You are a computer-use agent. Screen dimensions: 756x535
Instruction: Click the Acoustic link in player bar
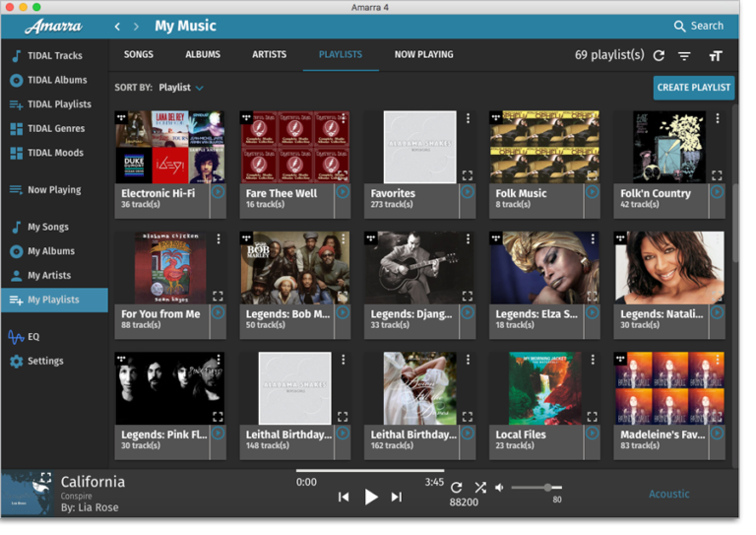(668, 494)
